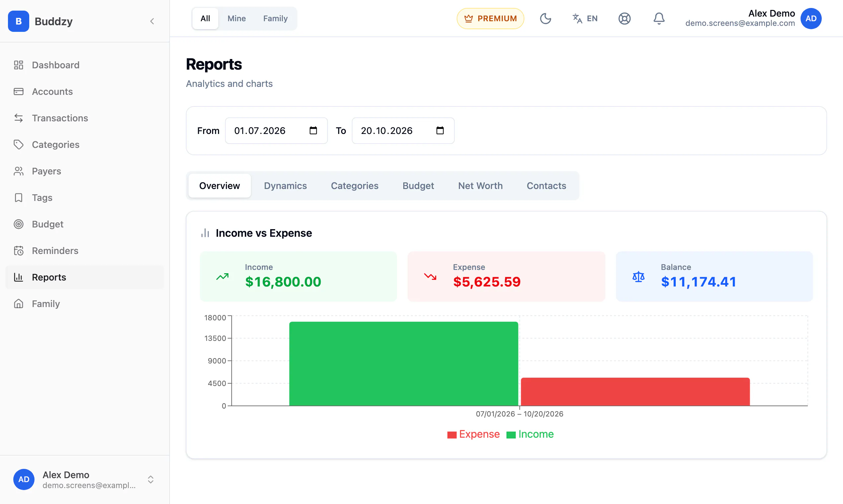Switch to the Dynamics tab

[x=285, y=185]
